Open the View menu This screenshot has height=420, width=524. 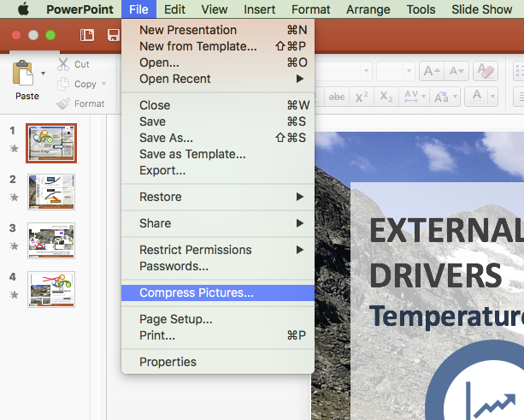(x=215, y=9)
